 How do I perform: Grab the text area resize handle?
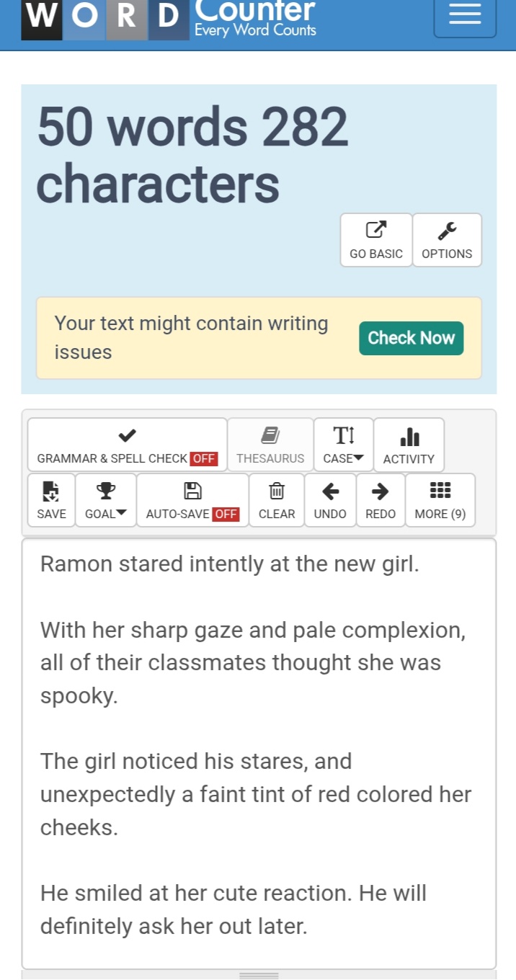[x=259, y=976]
